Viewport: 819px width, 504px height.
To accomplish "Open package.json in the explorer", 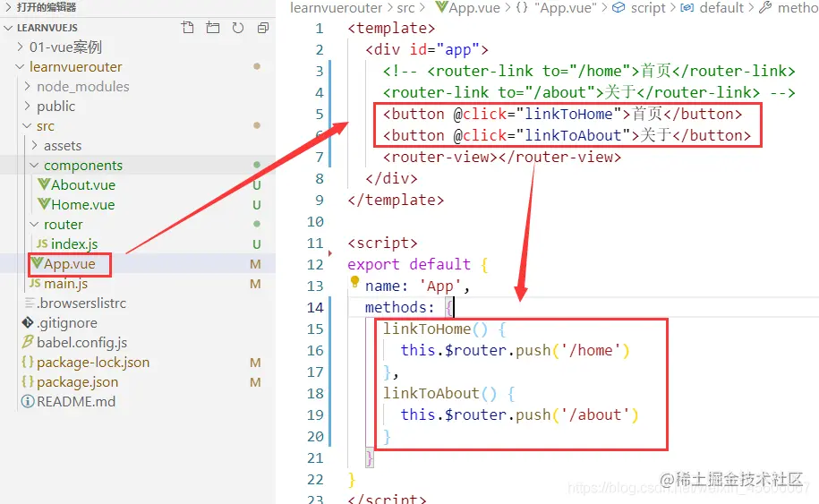I will [x=77, y=382].
